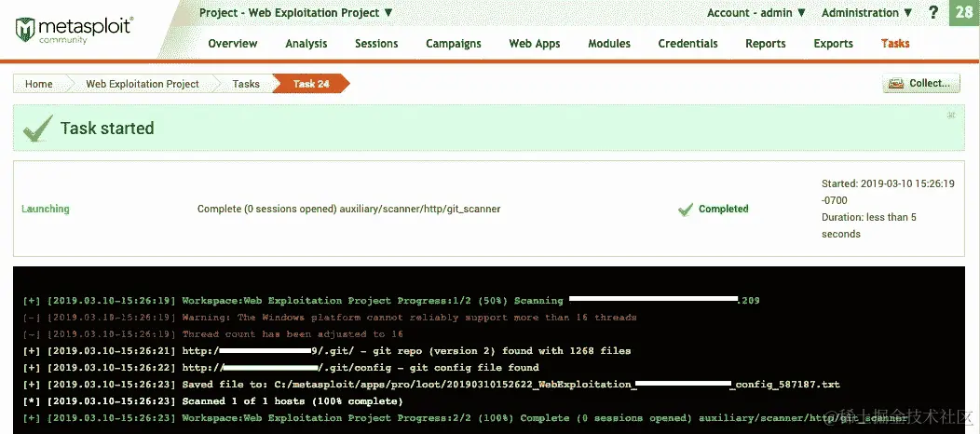Screen dimensions: 980x434
Task: Dismiss the Task started banner
Action: click(x=951, y=115)
